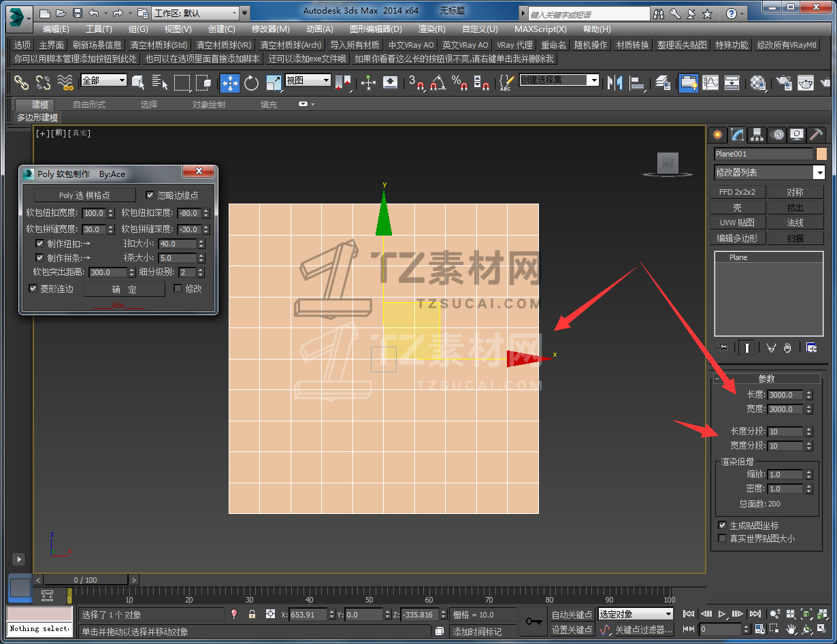Activate the Rotate tool
Image resolution: width=837 pixels, height=644 pixels.
pos(251,83)
